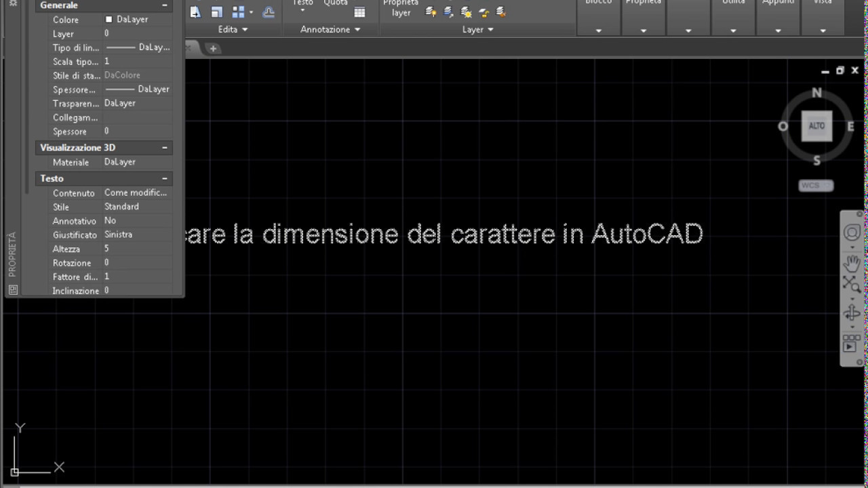Screen dimensions: 868x488
Task: Click the Colore swatch DaLayer value
Action: click(138, 20)
